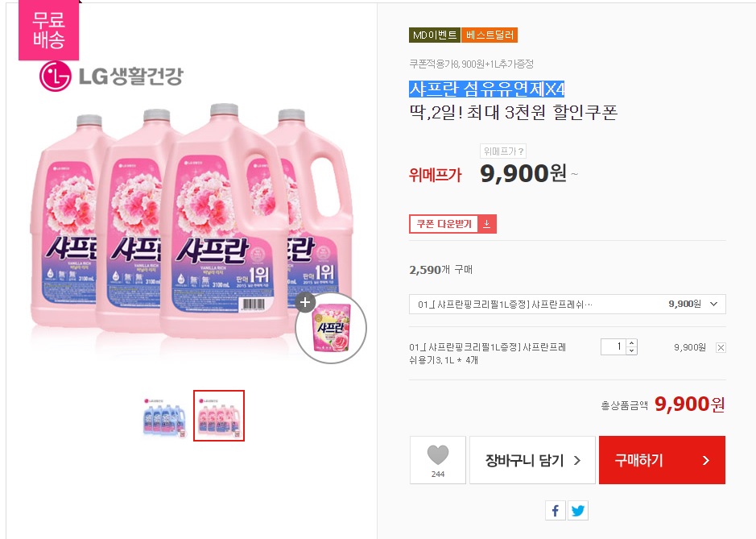
Task: Click the 구매하기 buy button
Action: tap(661, 460)
